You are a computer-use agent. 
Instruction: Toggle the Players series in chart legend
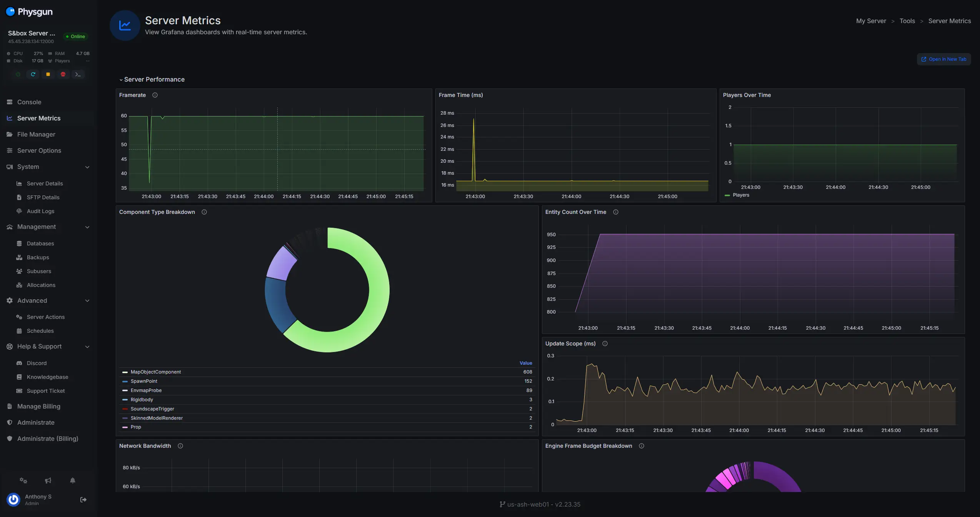(740, 195)
